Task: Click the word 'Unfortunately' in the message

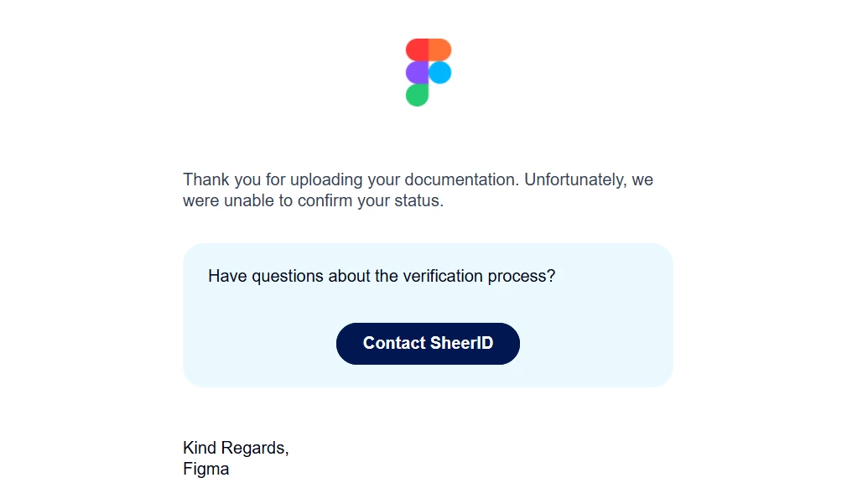Action: 575,179
